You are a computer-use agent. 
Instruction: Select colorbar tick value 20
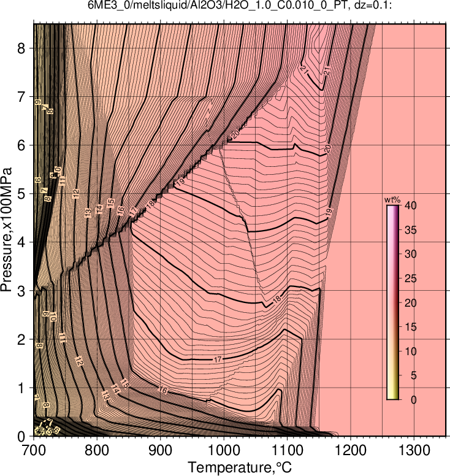tap(411, 302)
